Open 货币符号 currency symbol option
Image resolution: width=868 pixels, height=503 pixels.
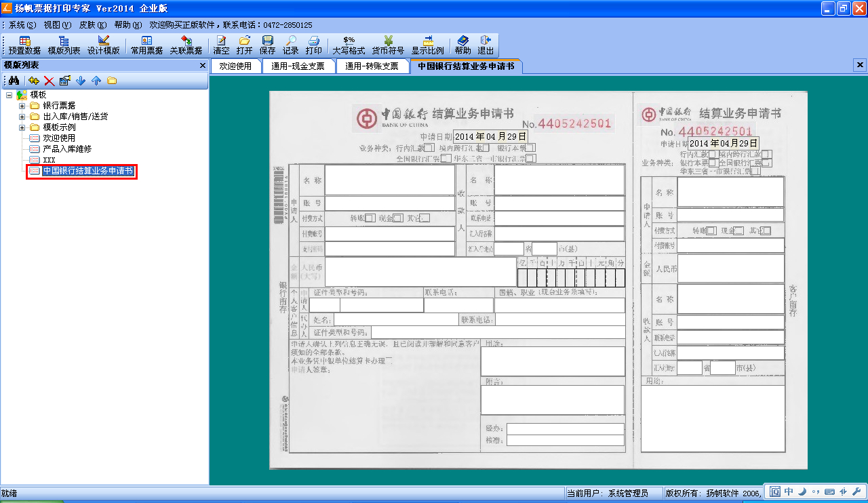click(388, 45)
